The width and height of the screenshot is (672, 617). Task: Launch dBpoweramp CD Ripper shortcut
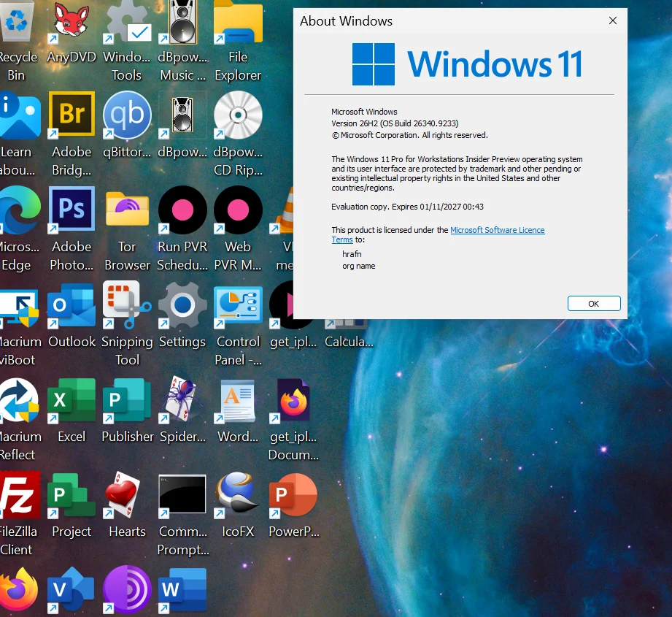[239, 115]
